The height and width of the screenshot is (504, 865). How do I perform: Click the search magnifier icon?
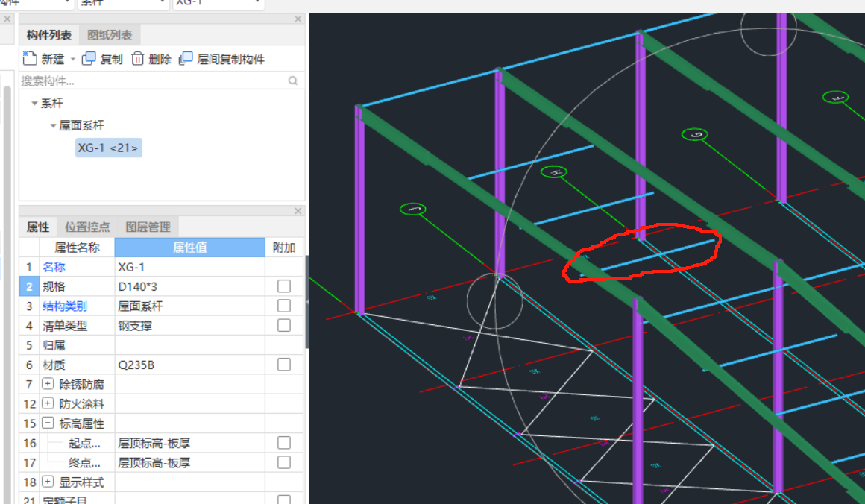(x=293, y=81)
